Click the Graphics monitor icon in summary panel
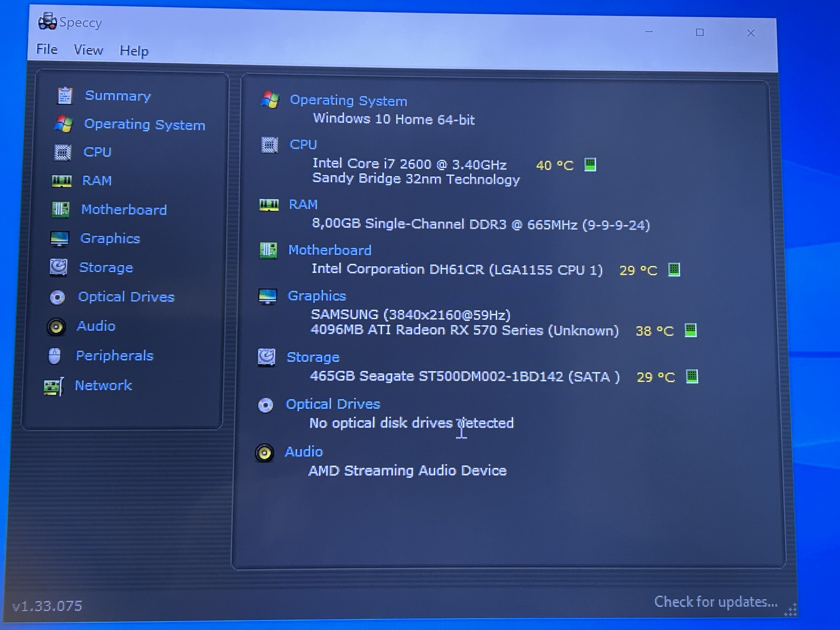 pos(267,296)
